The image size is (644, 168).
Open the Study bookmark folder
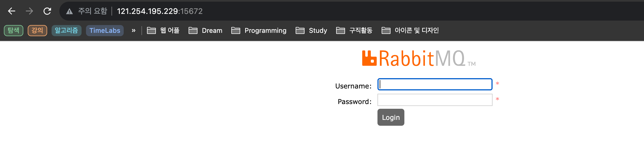(311, 31)
